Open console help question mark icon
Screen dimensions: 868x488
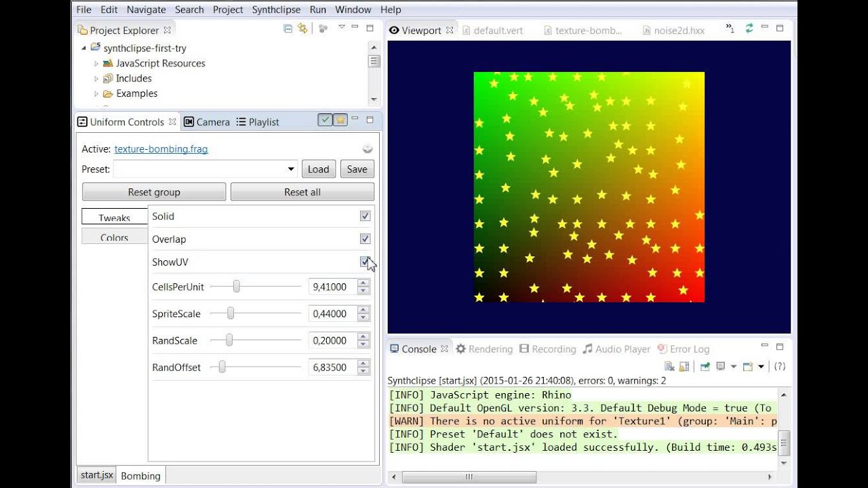(780, 367)
